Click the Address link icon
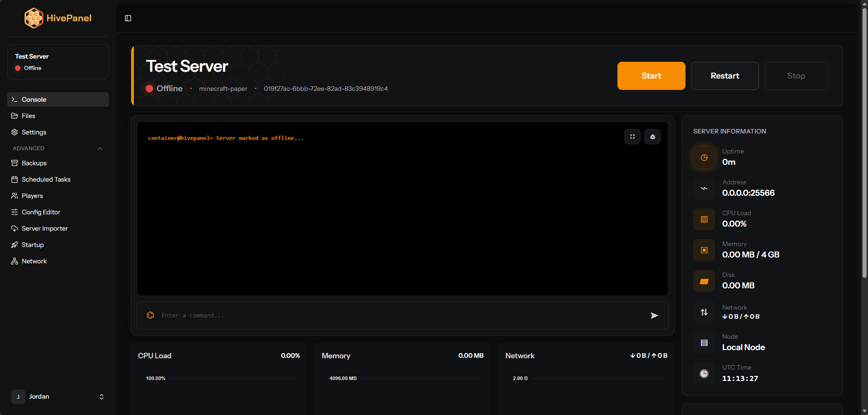The width and height of the screenshot is (868, 415). click(x=704, y=188)
